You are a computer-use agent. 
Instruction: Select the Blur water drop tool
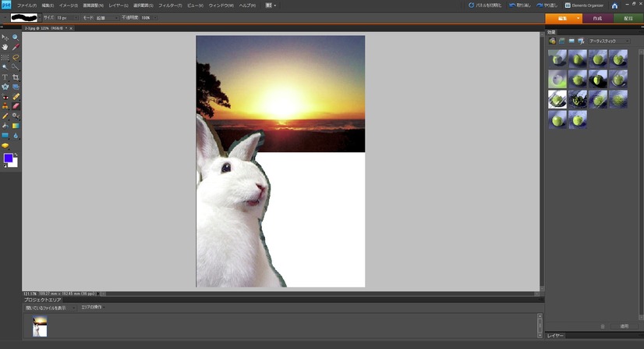tap(16, 136)
